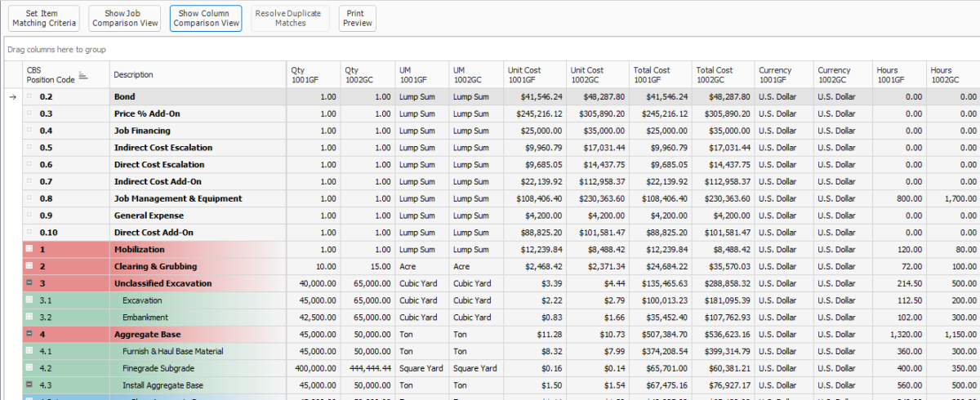Screen dimensions: 980x400
Task: Collapse the Install Aggregate Base row 4.3
Action: [x=29, y=384]
